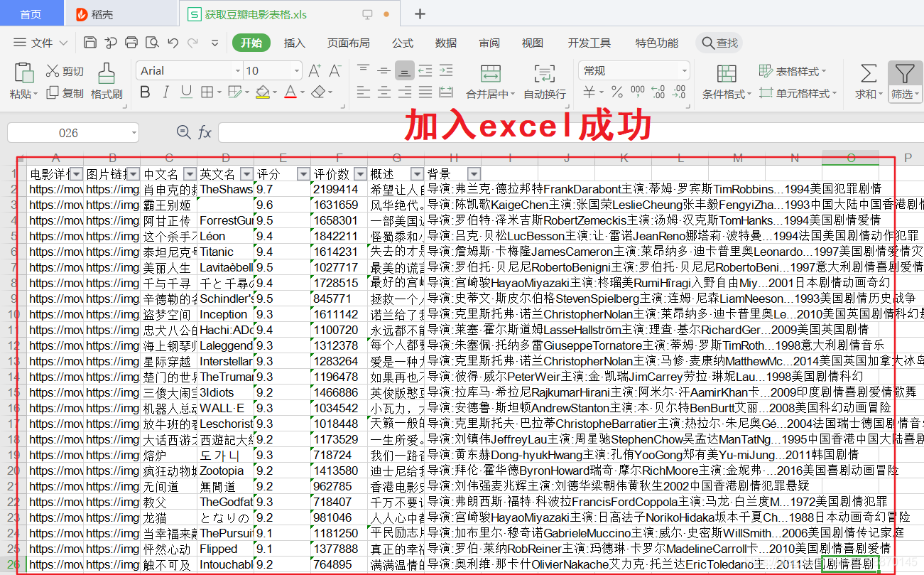Toggle Bold formatting

click(x=145, y=92)
